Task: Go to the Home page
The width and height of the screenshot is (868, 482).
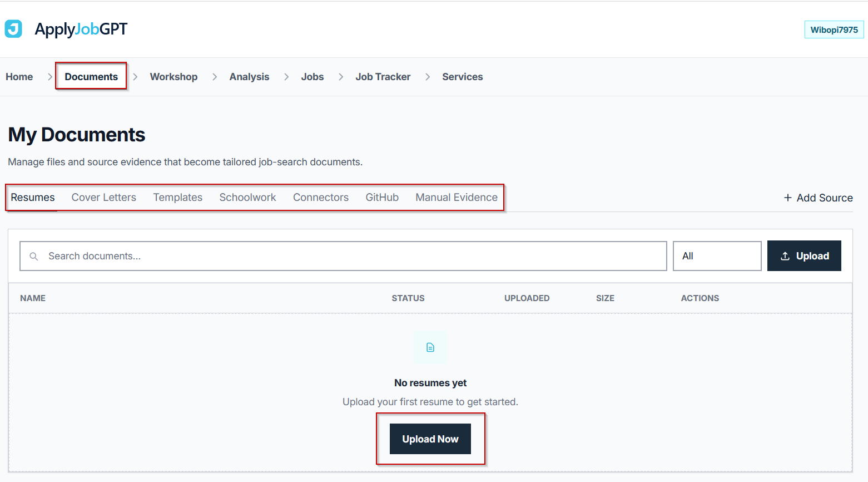Action: [x=19, y=77]
